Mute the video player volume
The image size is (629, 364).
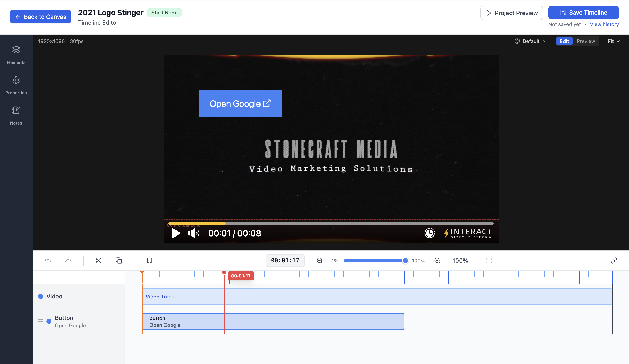point(193,233)
